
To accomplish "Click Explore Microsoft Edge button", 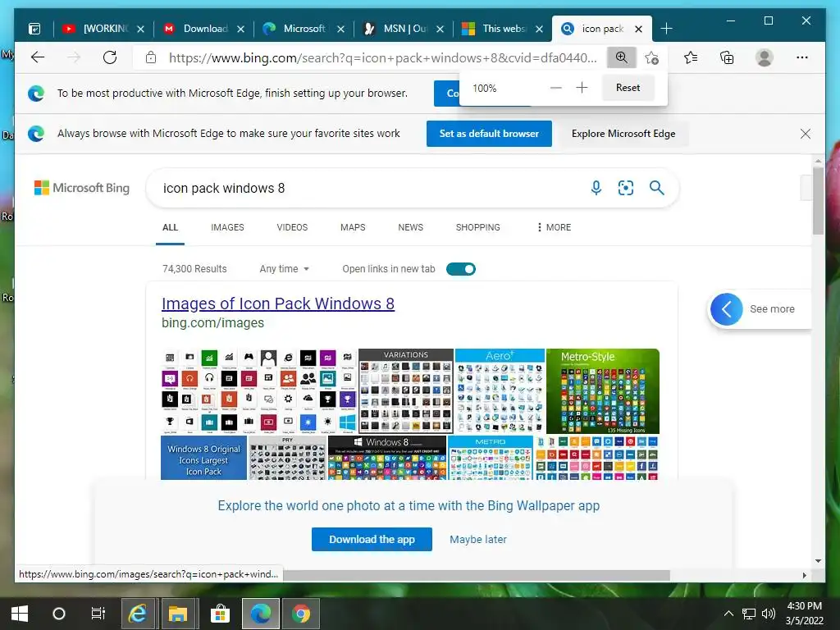I will pos(623,134).
